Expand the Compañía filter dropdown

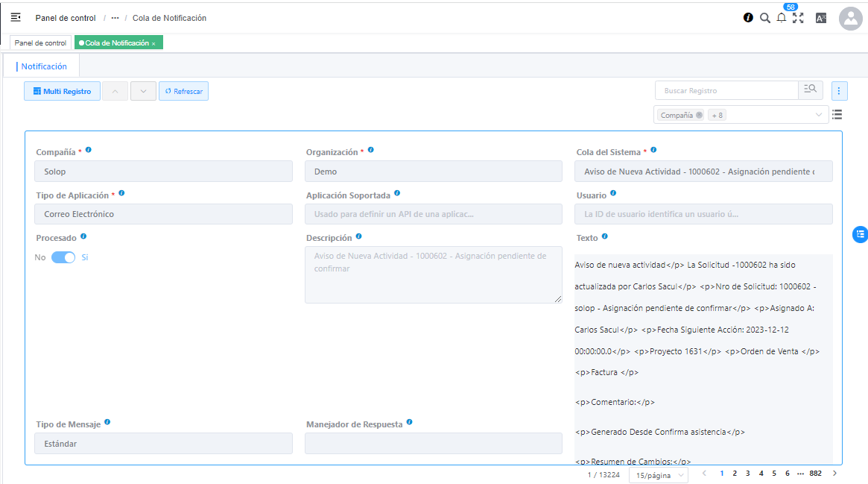tap(818, 115)
